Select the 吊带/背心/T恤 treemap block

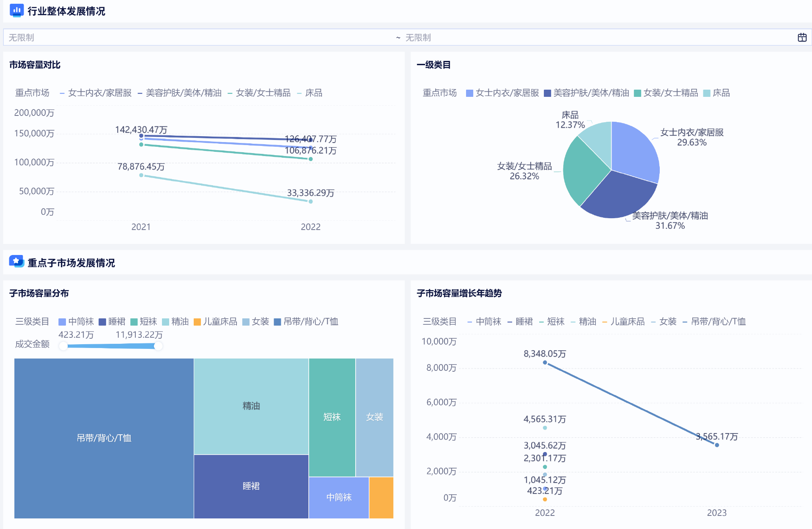coord(104,438)
